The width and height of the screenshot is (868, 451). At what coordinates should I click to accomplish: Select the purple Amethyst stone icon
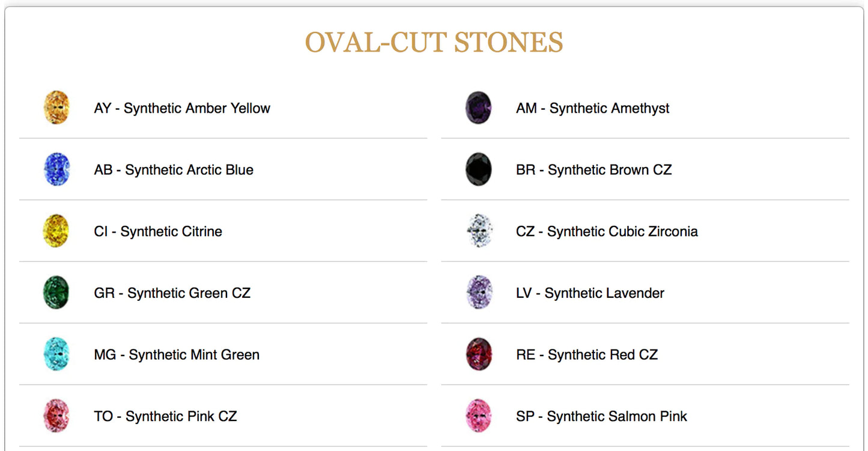[x=479, y=108]
